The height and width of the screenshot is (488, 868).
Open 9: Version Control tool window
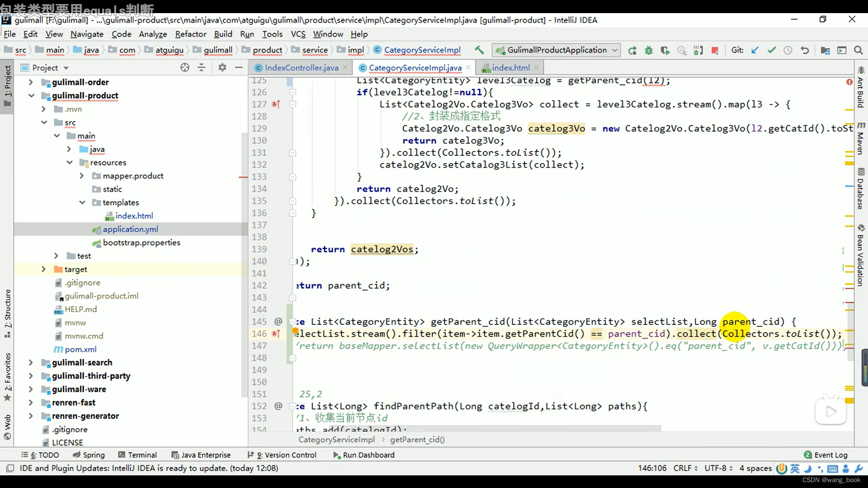pyautogui.click(x=281, y=455)
